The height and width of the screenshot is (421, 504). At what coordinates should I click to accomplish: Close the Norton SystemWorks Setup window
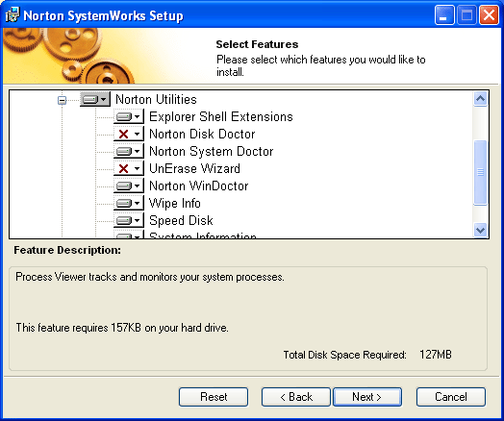[489, 15]
